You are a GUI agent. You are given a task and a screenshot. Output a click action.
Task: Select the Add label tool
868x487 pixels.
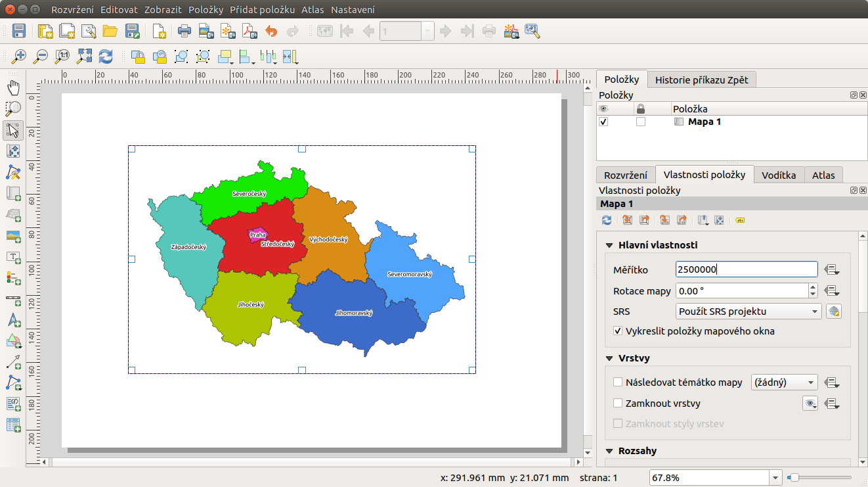13,256
